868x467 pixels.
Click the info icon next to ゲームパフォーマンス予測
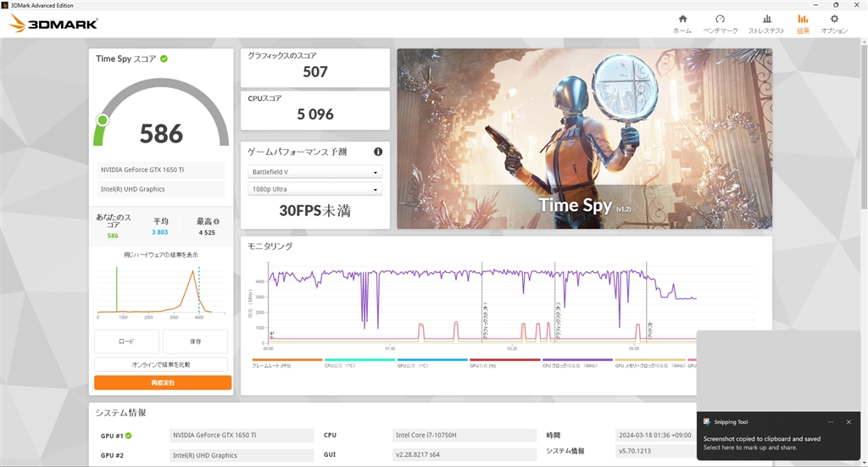click(x=378, y=152)
